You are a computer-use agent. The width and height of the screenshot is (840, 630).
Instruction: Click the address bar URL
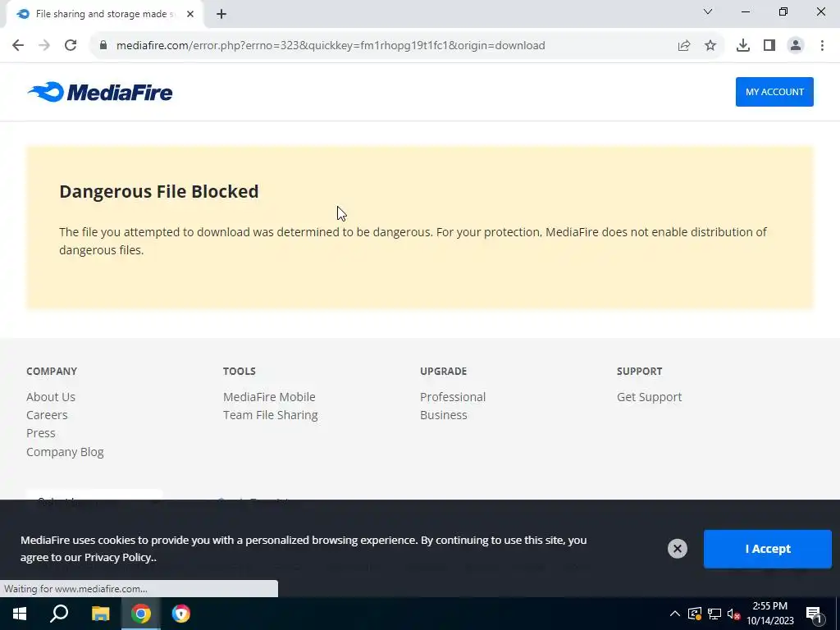click(x=331, y=46)
